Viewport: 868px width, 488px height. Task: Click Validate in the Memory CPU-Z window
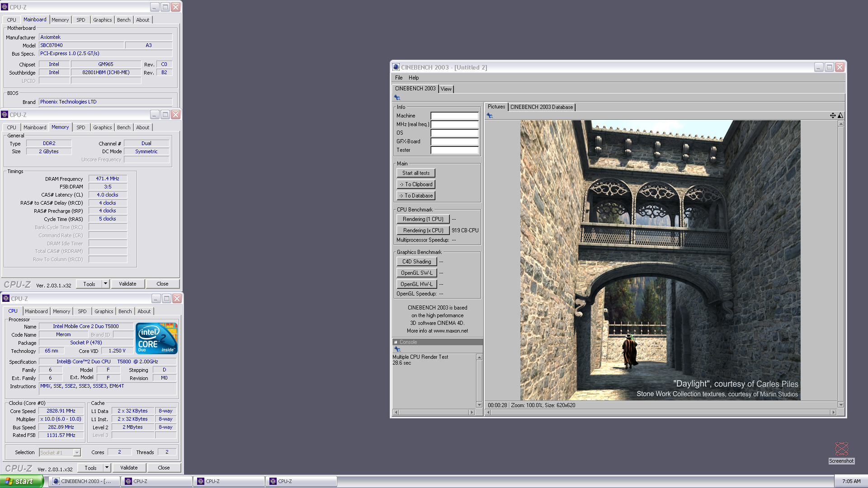[x=127, y=284]
